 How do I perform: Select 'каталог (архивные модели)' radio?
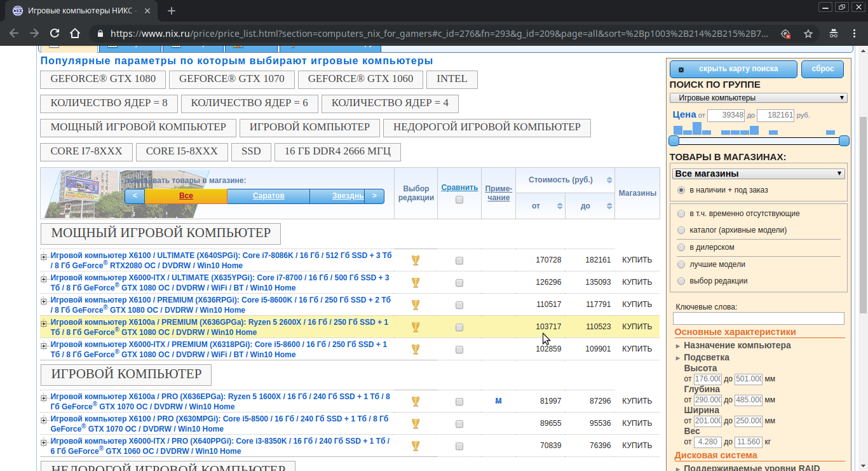(x=681, y=230)
